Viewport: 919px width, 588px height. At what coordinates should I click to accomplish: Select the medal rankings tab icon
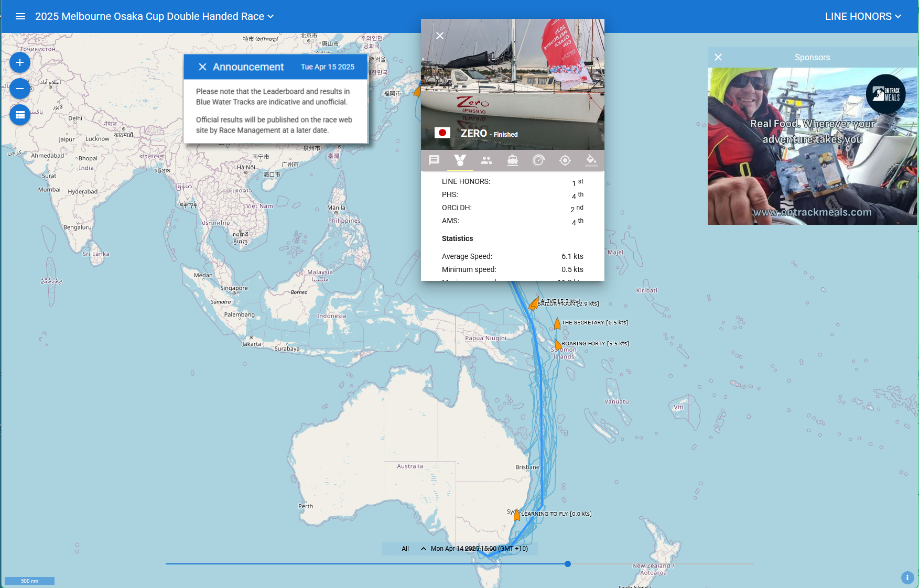coord(460,160)
